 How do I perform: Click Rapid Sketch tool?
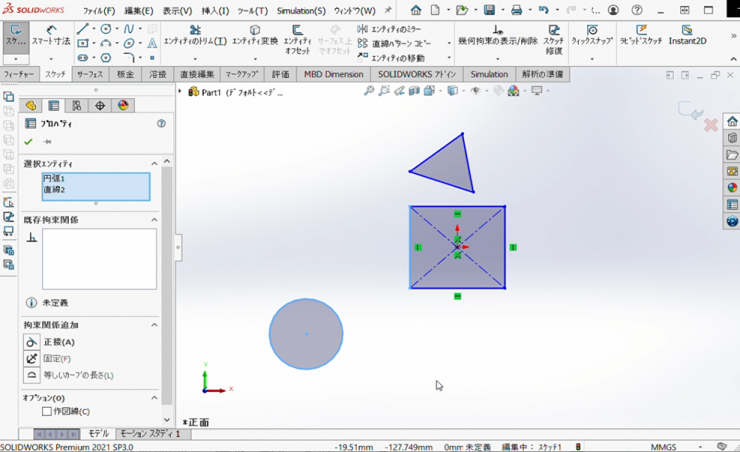click(x=640, y=35)
